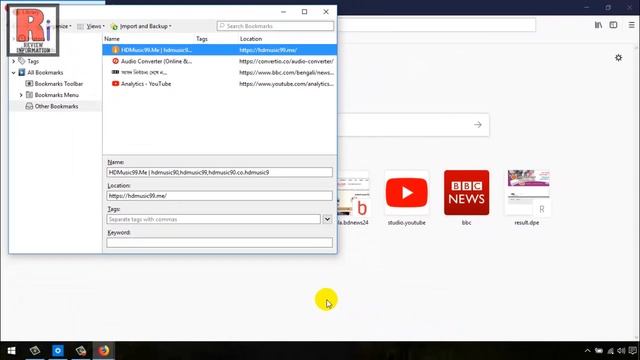The width and height of the screenshot is (640, 360).
Task: Collapse the All Bookmarks tree node
Action: 13,73
